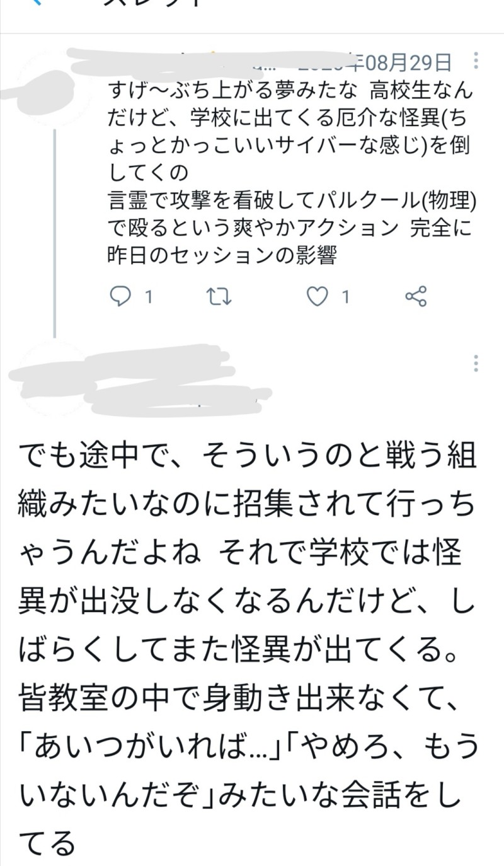The height and width of the screenshot is (866, 504).
Task: Reply to the first tweet via speech bubble
Action: click(120, 296)
